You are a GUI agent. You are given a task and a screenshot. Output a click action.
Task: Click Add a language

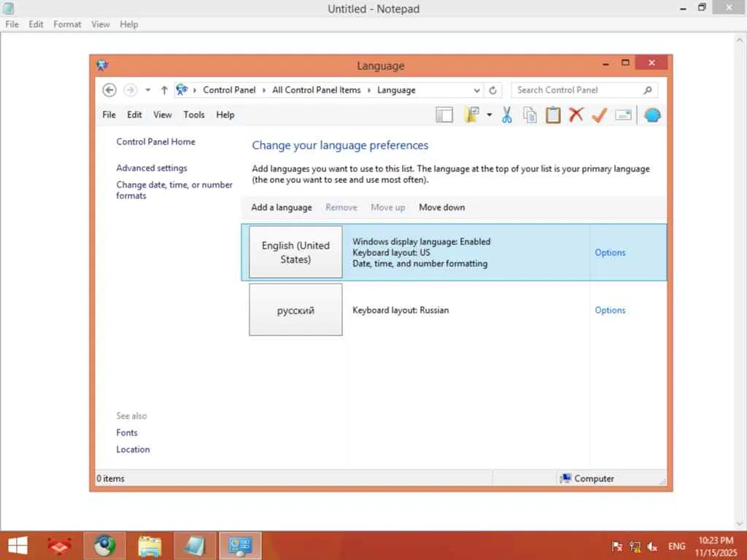click(x=282, y=207)
